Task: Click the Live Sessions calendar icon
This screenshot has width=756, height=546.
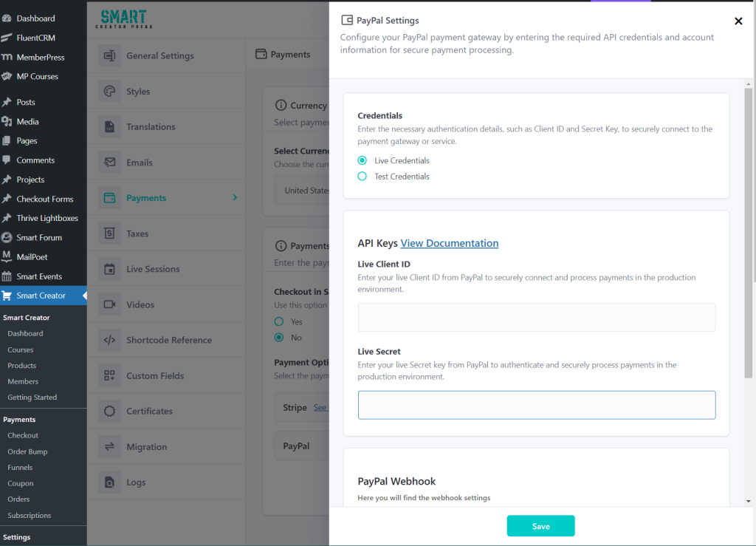Action: 110,269
